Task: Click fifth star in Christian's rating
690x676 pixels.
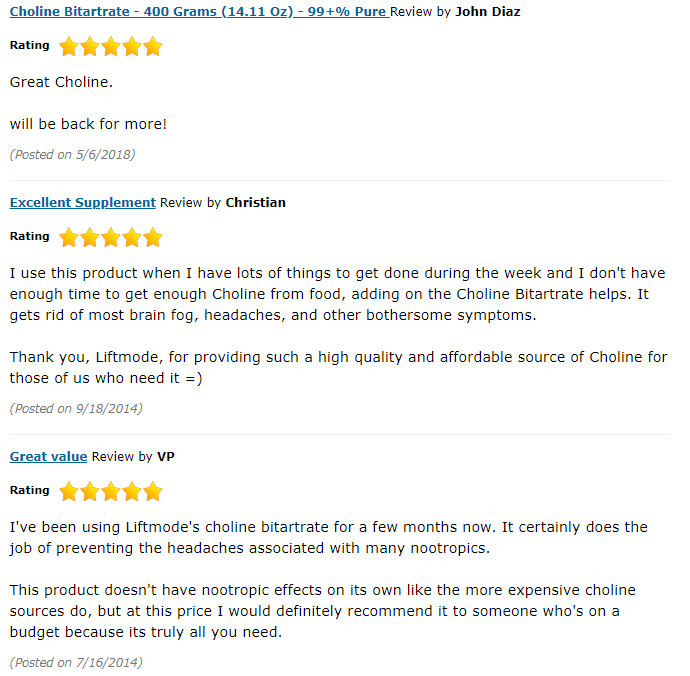Action: point(153,237)
